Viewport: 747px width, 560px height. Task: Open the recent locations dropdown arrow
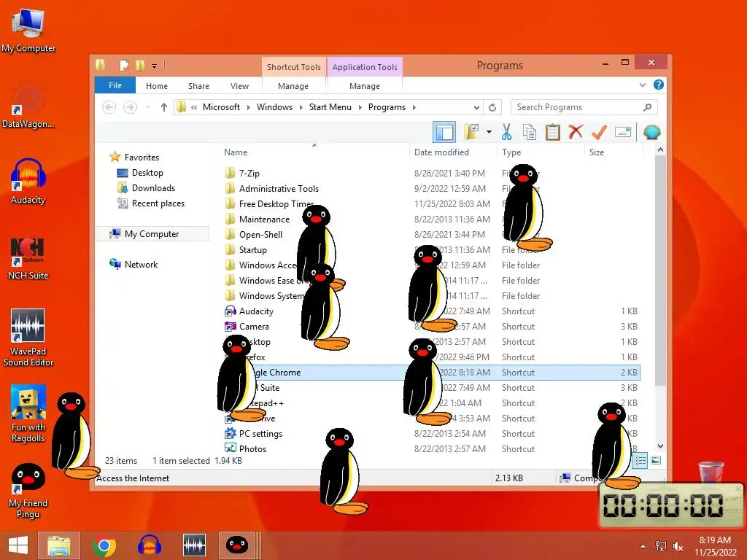pyautogui.click(x=148, y=107)
